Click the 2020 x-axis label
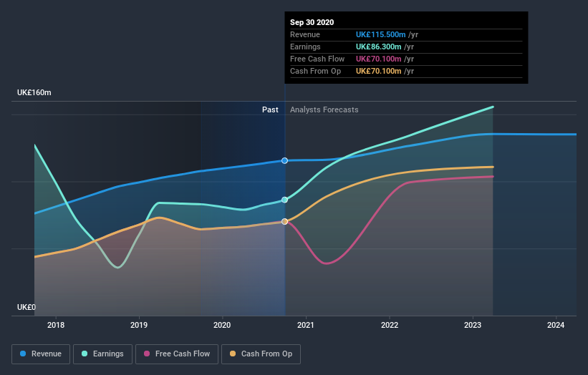Viewport: 588px width, 375px height. point(222,325)
